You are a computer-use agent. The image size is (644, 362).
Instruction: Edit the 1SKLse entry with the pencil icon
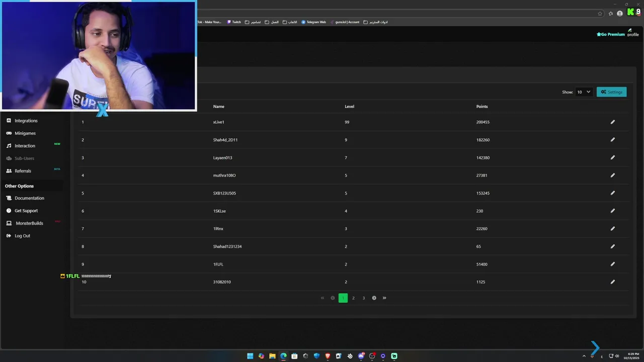click(612, 211)
